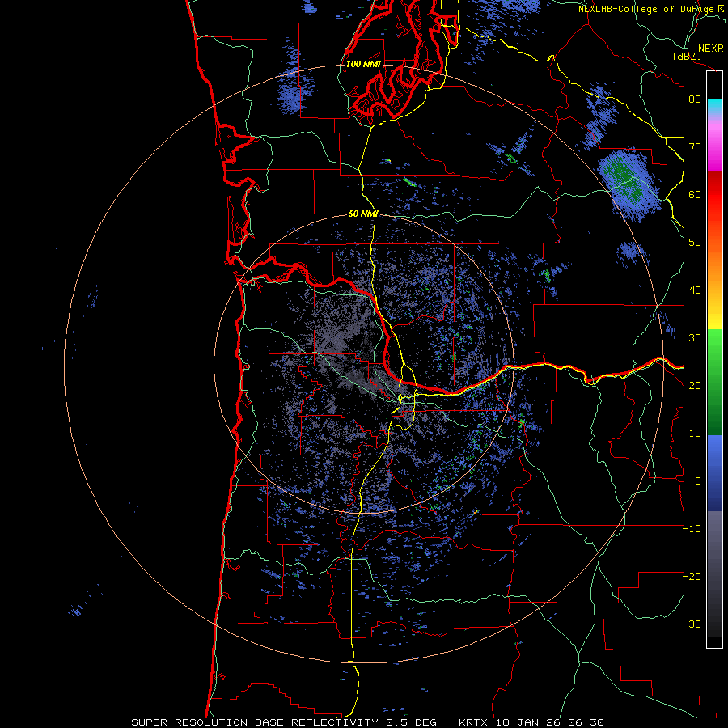This screenshot has width=728, height=728.
Task: Click the 50 NMI range ring label
Action: 363,214
